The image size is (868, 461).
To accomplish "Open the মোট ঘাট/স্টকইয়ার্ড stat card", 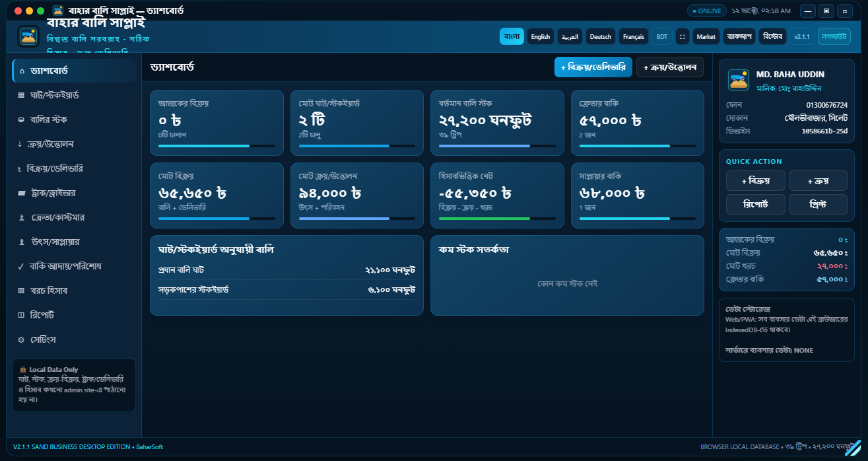I will pos(357,123).
